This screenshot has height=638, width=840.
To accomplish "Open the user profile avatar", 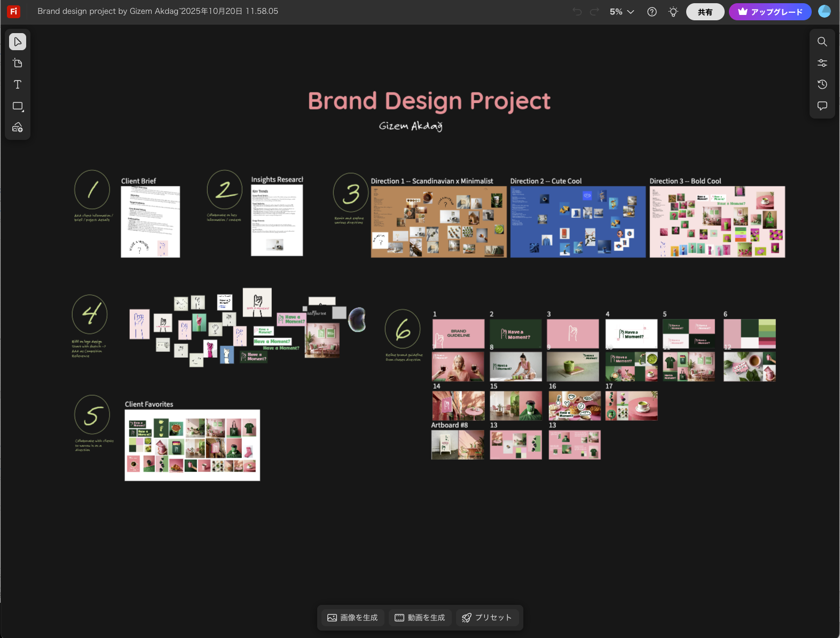I will (825, 11).
